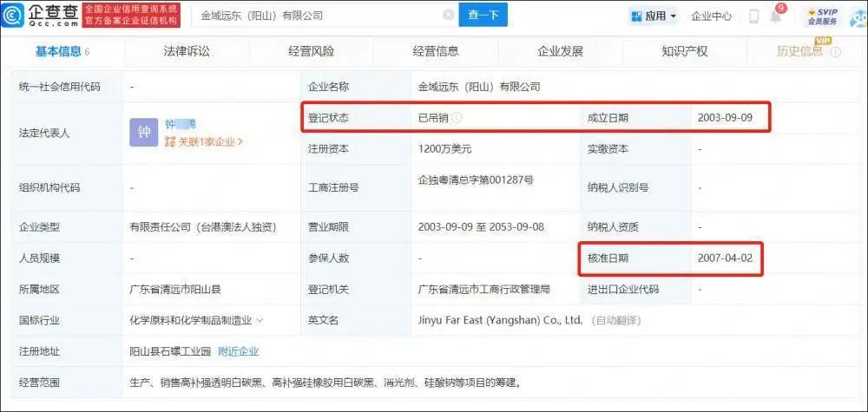This screenshot has height=412, width=868.
Task: Select the 企业发展 tab
Action: click(x=560, y=52)
